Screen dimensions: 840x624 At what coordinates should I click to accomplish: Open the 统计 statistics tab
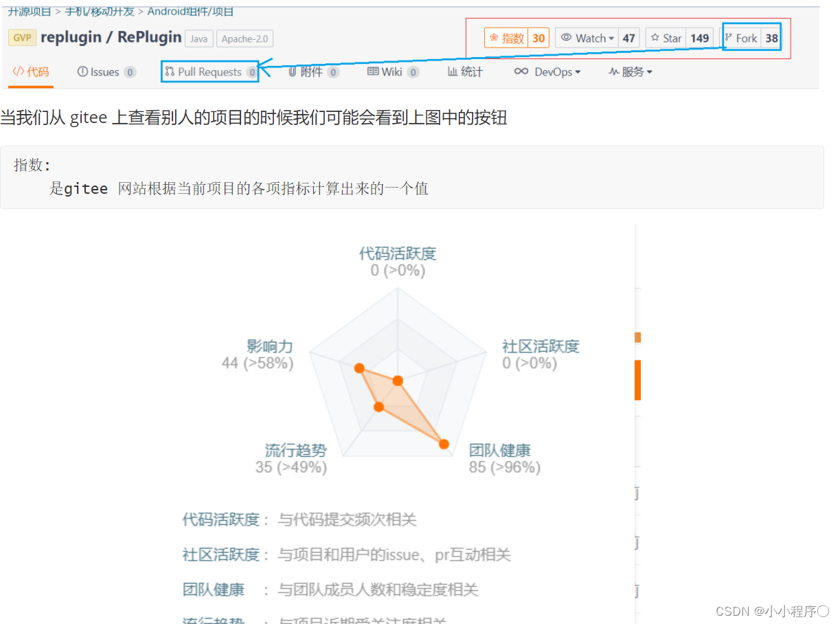click(x=465, y=72)
